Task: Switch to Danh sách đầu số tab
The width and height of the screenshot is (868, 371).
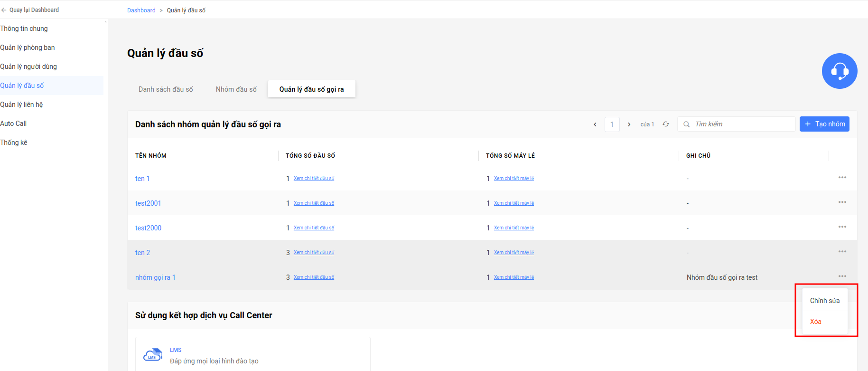Action: click(166, 89)
